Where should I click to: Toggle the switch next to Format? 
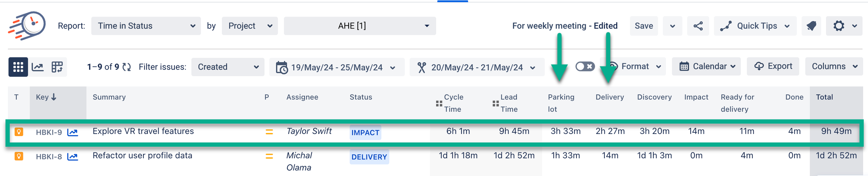pyautogui.click(x=585, y=66)
